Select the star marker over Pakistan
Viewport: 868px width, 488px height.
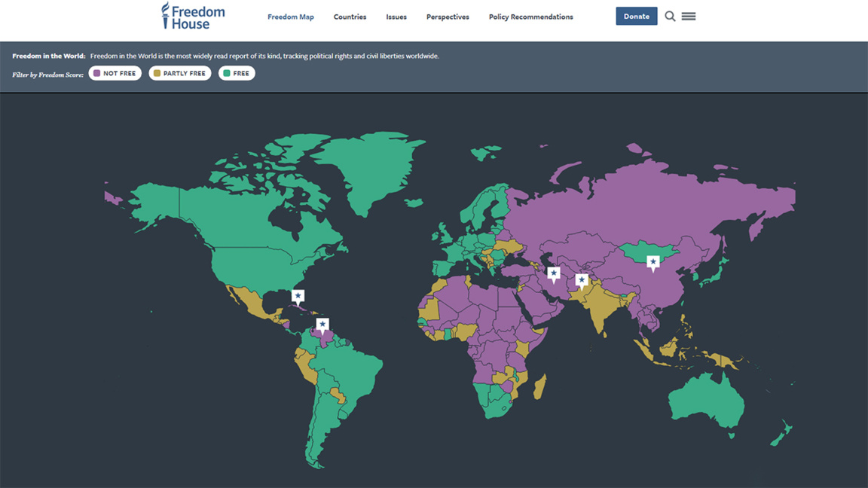(x=582, y=281)
